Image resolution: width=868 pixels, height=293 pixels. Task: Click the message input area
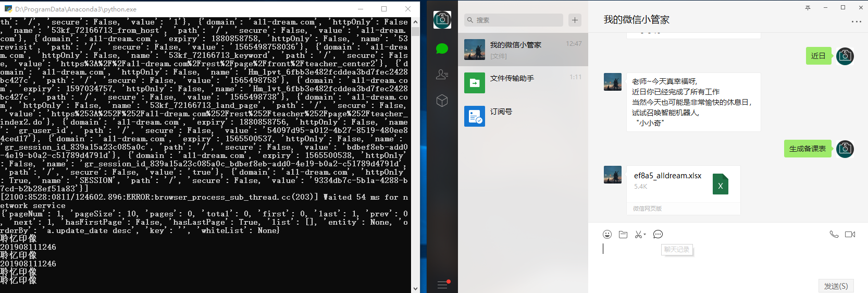tap(727, 261)
